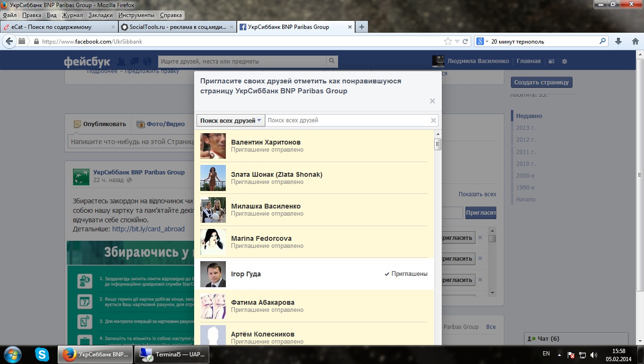Click Google search engine icon in search bar

pyautogui.click(x=480, y=41)
